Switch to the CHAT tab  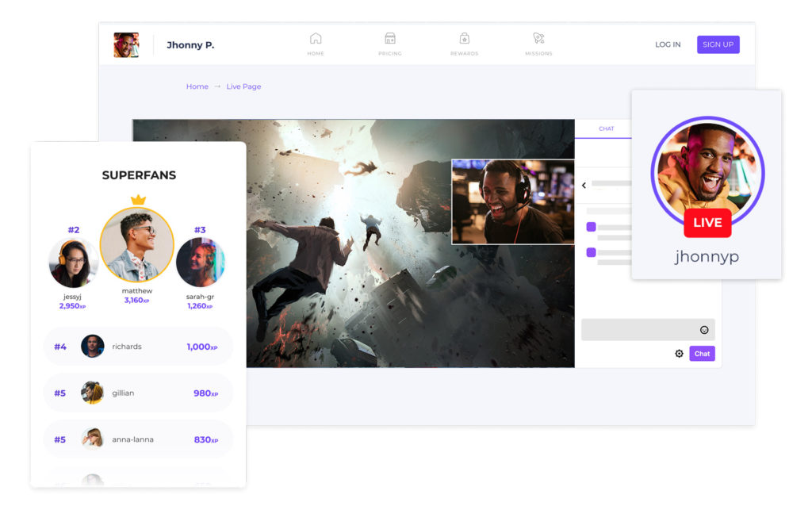(606, 128)
